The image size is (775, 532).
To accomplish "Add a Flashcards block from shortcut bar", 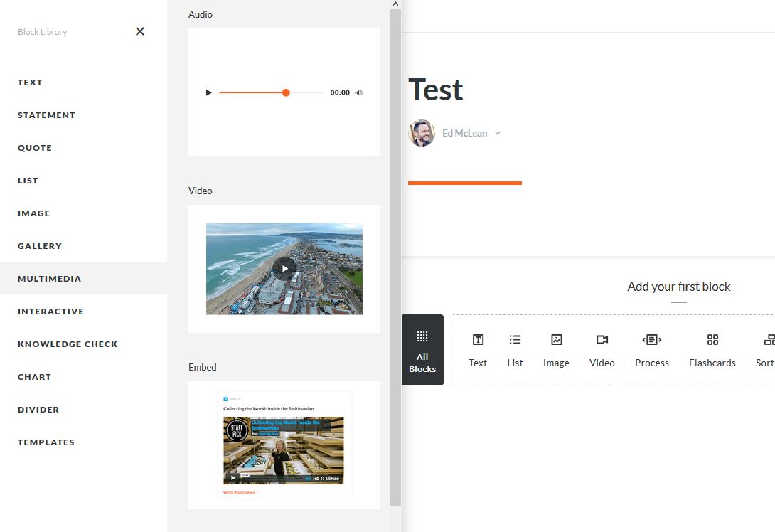I will [x=712, y=351].
